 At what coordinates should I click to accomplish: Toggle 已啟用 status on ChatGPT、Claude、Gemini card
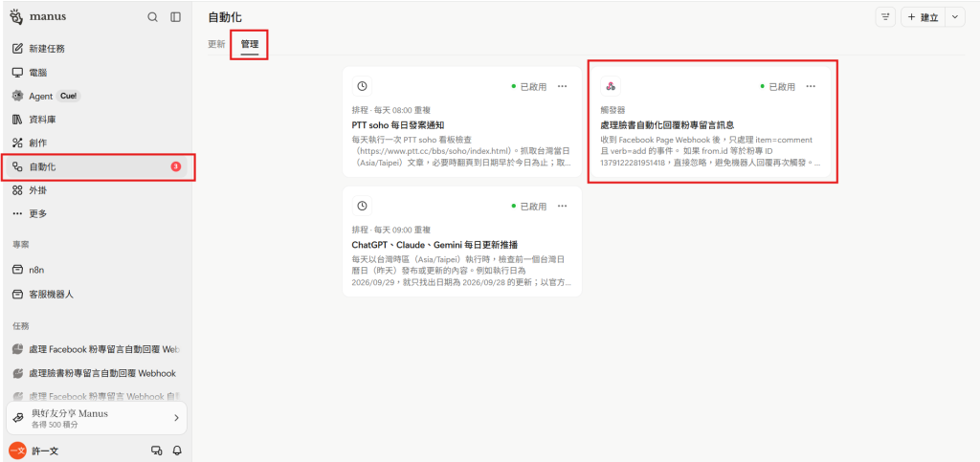click(528, 206)
